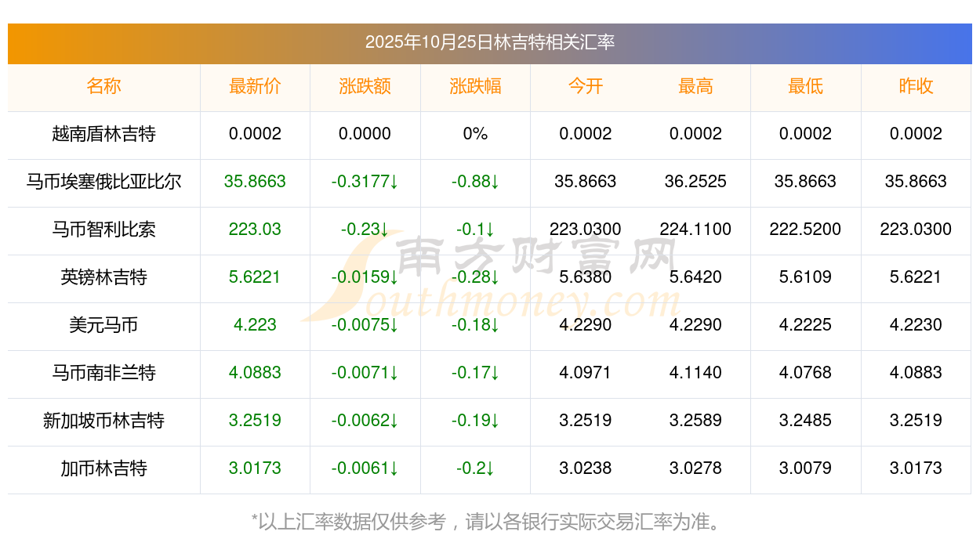Open the 新加坡币林吉特 currency pair
Image resolution: width=980 pixels, height=546 pixels.
(x=103, y=421)
